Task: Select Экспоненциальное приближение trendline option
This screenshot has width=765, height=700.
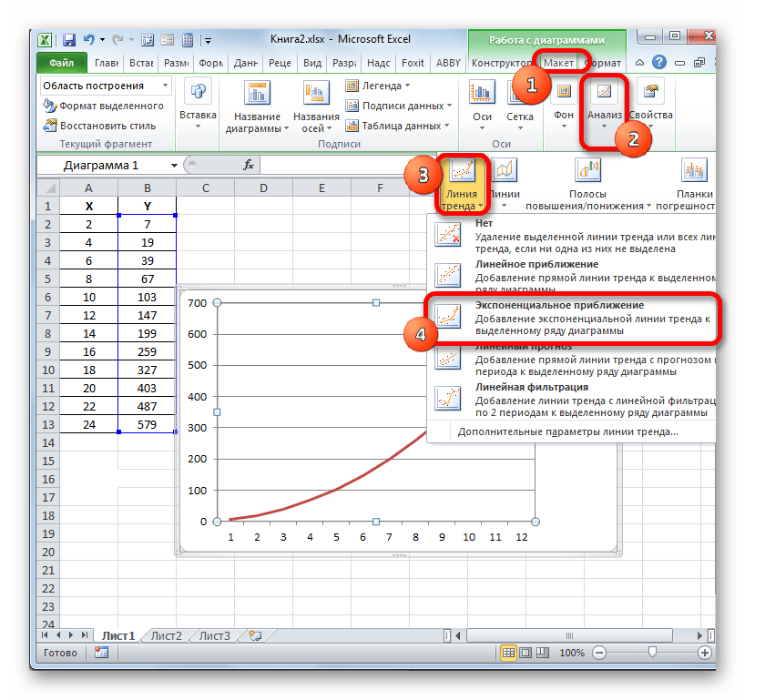Action: (571, 318)
